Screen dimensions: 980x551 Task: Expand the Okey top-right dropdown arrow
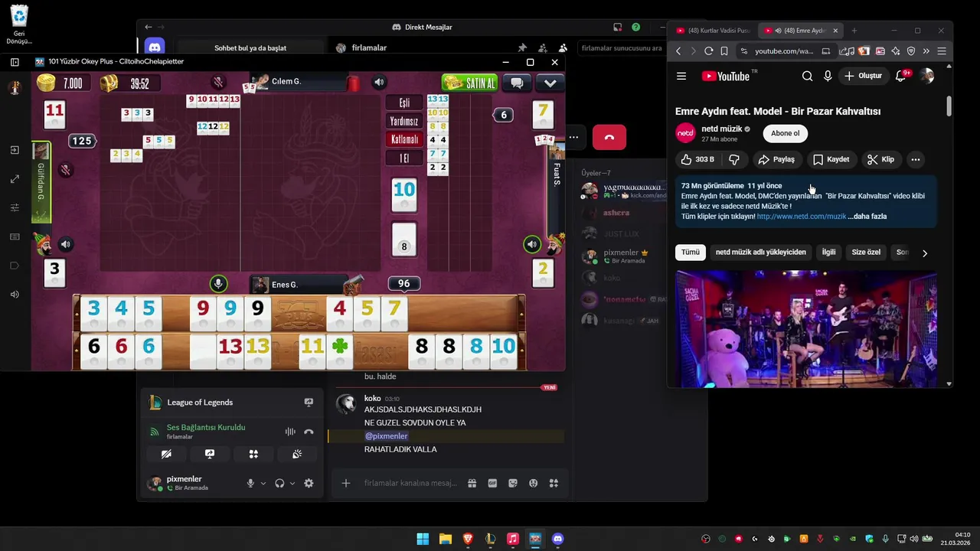(x=550, y=83)
